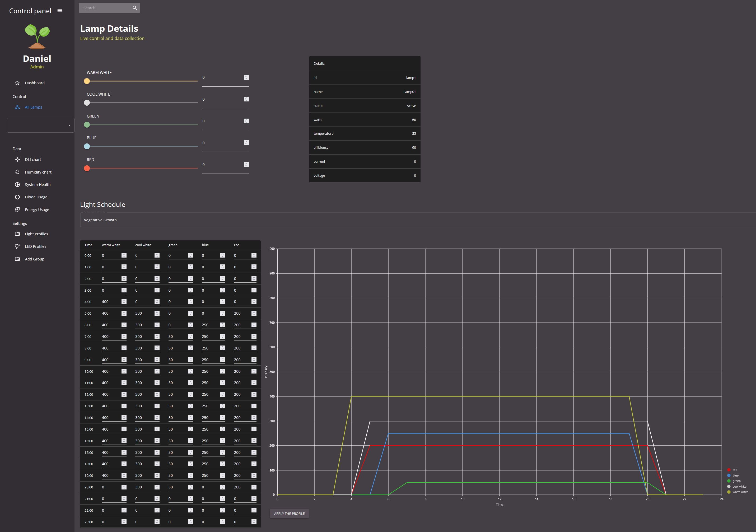Toggle warm white series in chart legend

(738, 492)
